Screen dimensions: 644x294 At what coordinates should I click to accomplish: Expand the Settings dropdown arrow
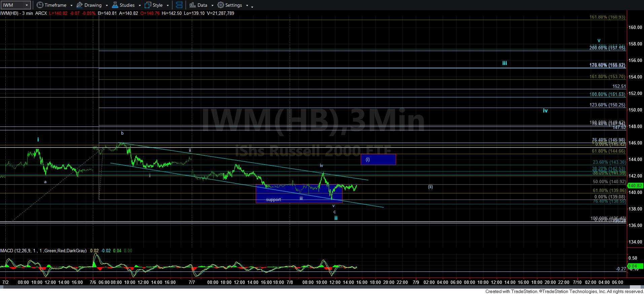pyautogui.click(x=247, y=5)
